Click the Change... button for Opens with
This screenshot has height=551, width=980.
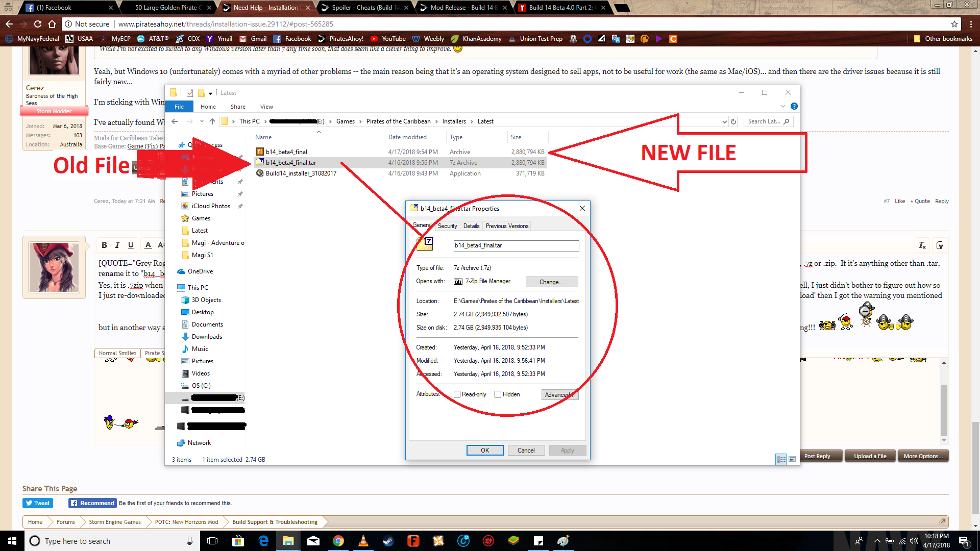click(551, 282)
